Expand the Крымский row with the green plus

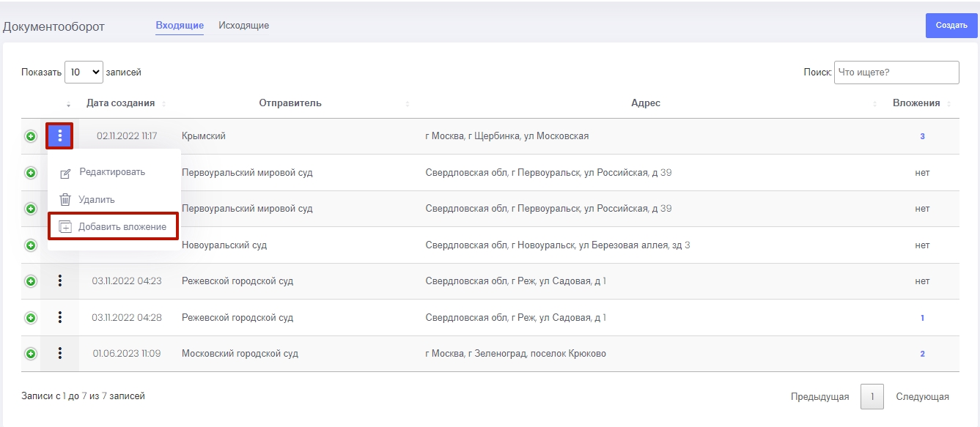31,136
